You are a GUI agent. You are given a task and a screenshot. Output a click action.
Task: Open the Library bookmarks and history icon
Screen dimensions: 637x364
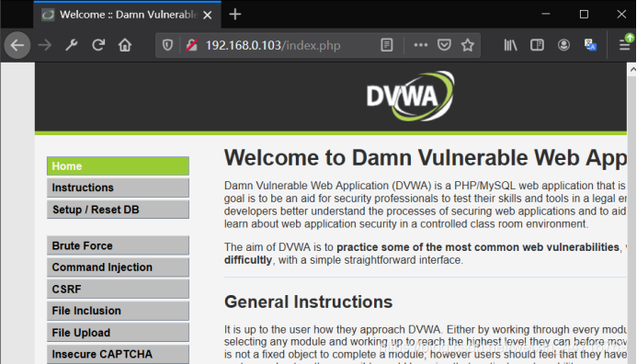click(x=510, y=45)
